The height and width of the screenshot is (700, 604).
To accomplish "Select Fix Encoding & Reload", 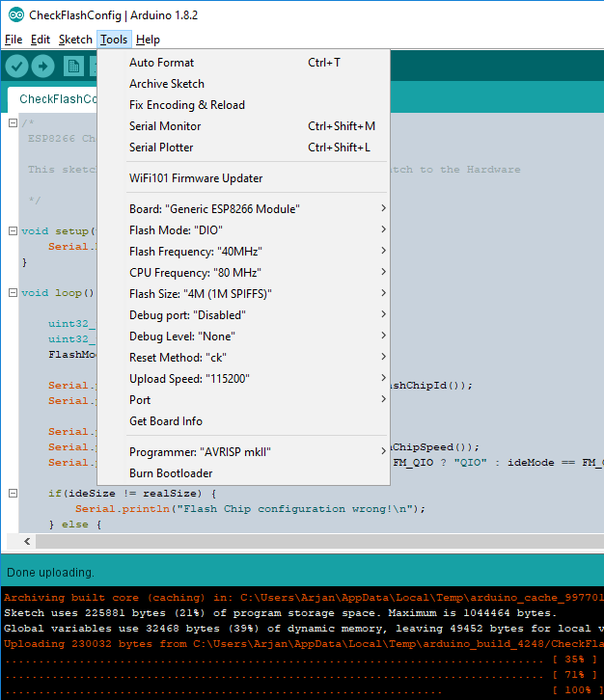I will [x=243, y=105].
